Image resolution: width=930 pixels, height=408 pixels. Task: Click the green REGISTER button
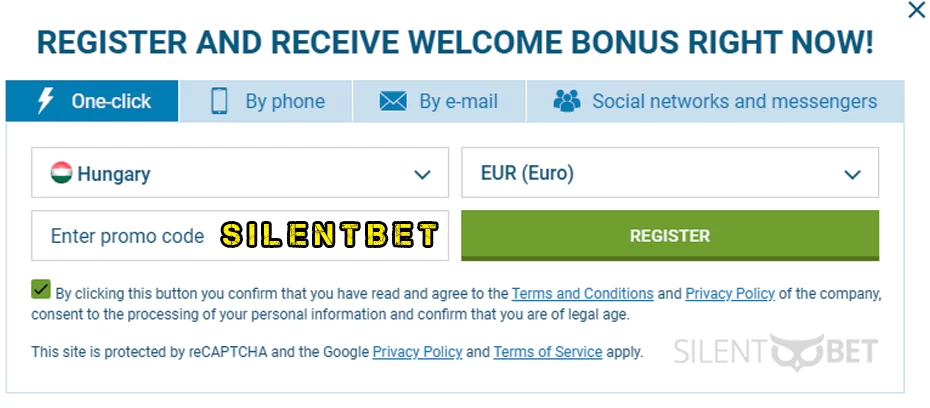670,235
